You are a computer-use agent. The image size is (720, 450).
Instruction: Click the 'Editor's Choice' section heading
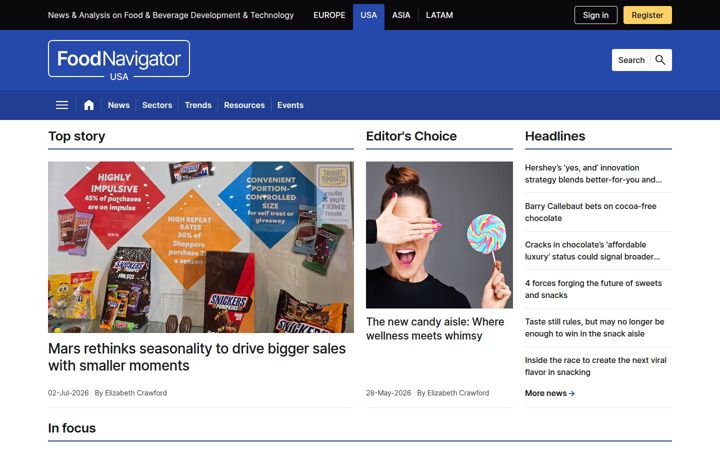coord(411,136)
